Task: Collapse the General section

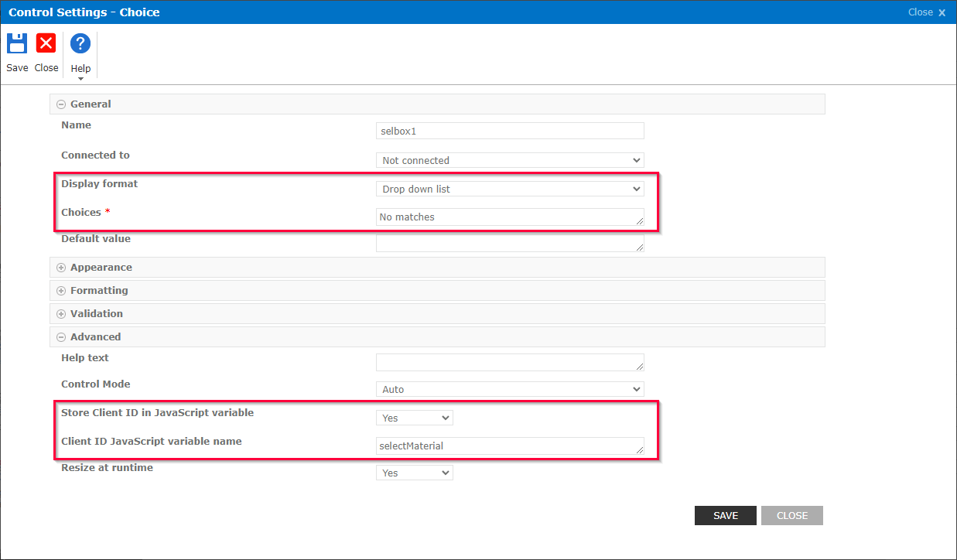Action: click(x=60, y=104)
